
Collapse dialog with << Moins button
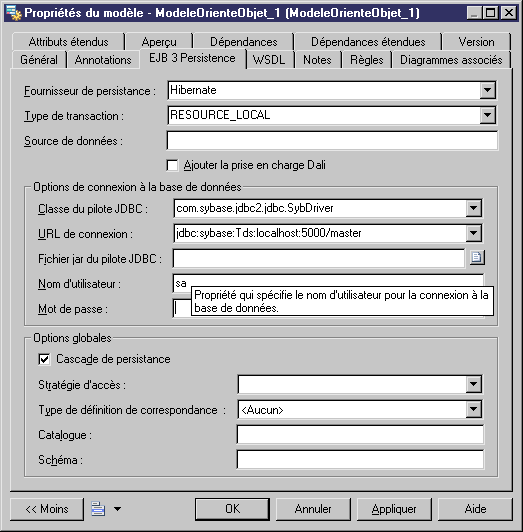pos(47,509)
